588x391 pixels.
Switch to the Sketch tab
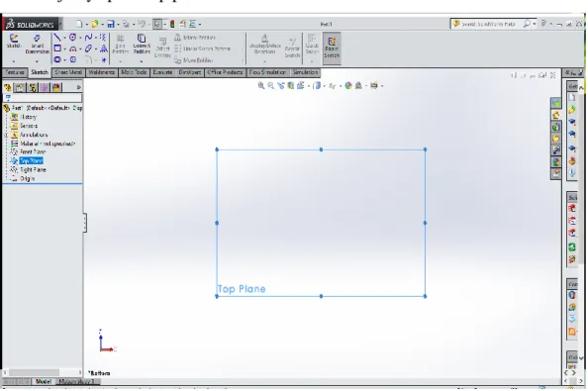(x=40, y=72)
